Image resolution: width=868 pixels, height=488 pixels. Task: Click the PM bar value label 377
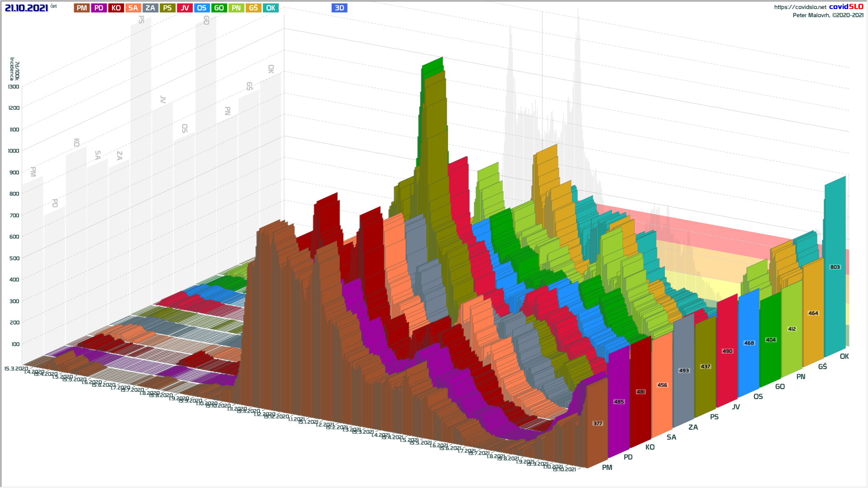click(598, 423)
